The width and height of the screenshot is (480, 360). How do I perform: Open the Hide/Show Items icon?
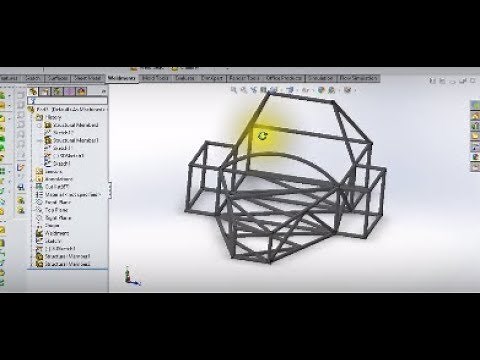click(305, 90)
